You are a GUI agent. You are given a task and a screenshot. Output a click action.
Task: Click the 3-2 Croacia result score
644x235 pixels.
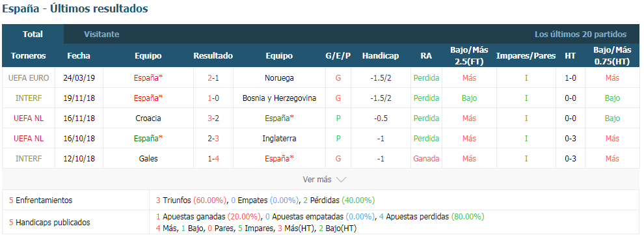point(213,118)
